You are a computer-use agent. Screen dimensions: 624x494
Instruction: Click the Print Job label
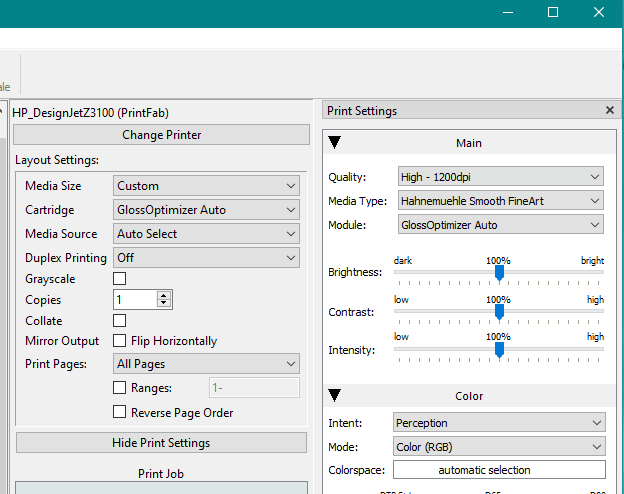tap(161, 474)
